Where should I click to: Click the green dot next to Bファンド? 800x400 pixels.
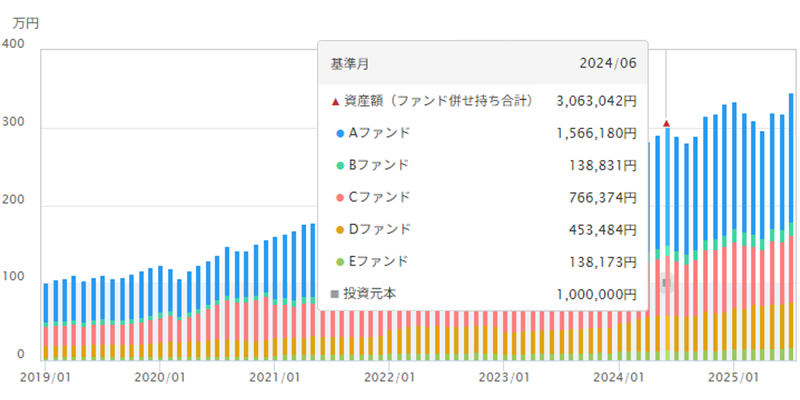pyautogui.click(x=340, y=165)
